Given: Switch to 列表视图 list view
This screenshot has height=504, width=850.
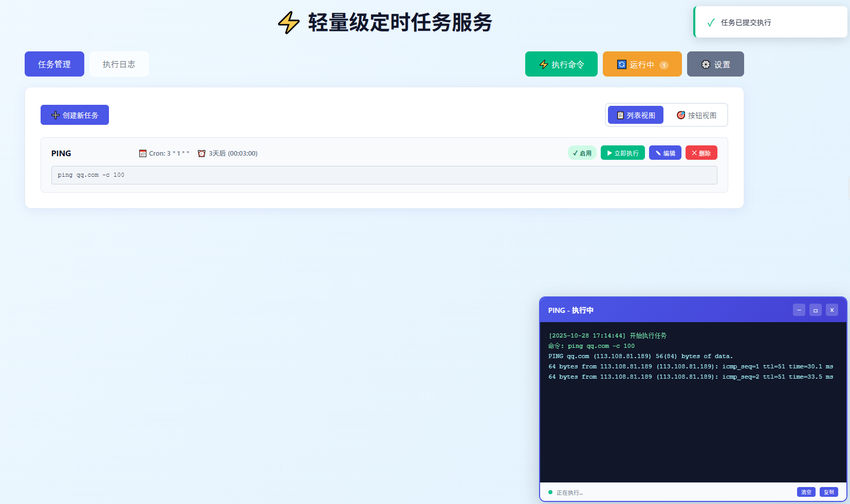Looking at the screenshot, I should (x=636, y=115).
